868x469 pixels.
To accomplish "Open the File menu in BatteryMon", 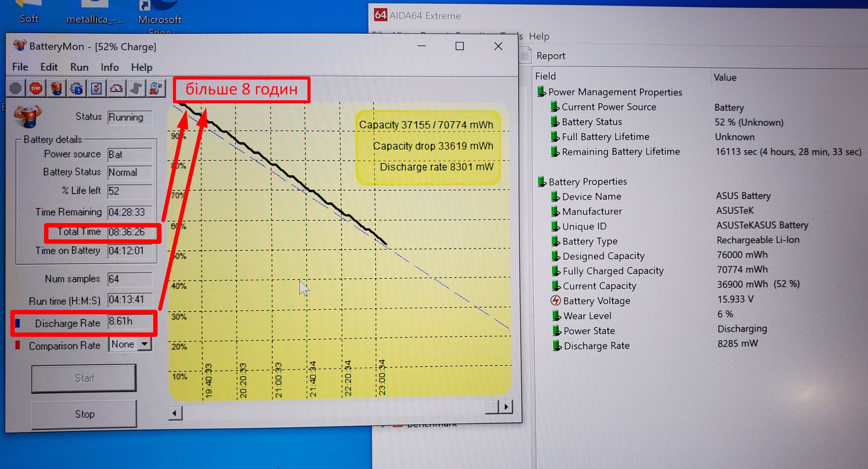I will click(20, 67).
